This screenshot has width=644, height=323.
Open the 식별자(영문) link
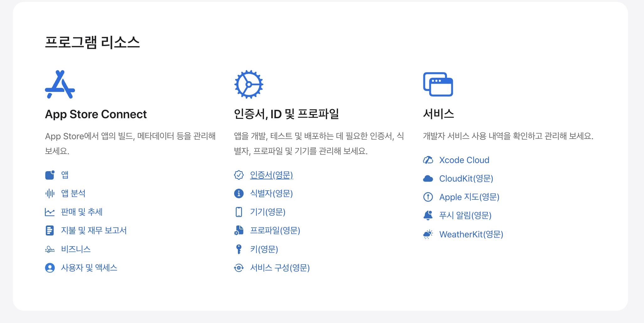[271, 193]
